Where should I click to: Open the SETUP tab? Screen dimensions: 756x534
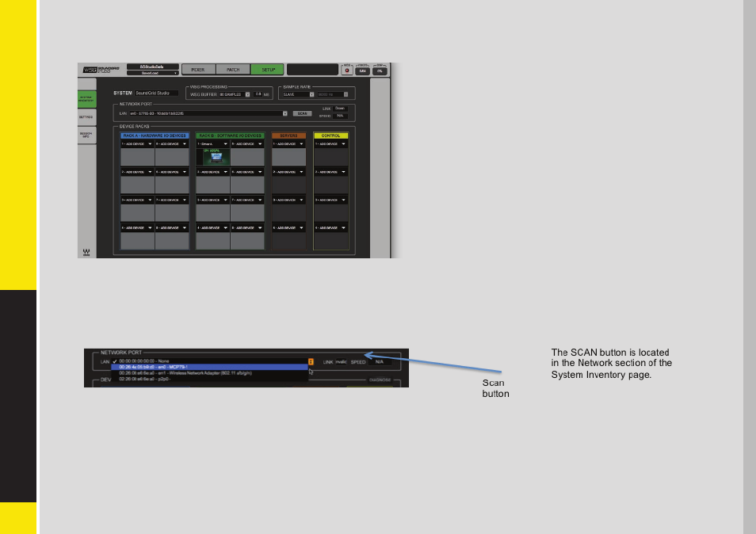pos(268,70)
